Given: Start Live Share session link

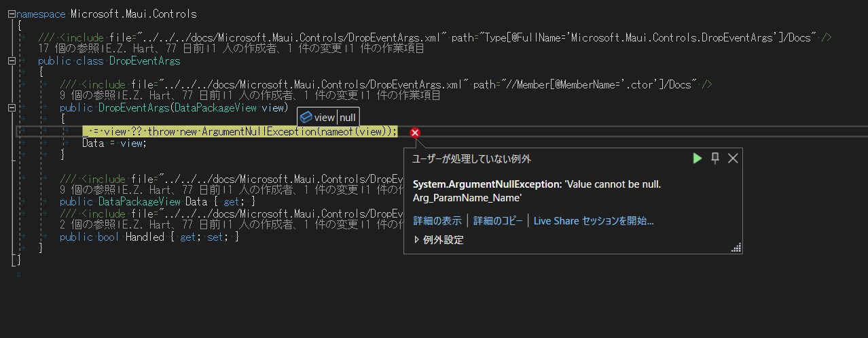Looking at the screenshot, I should pyautogui.click(x=594, y=221).
